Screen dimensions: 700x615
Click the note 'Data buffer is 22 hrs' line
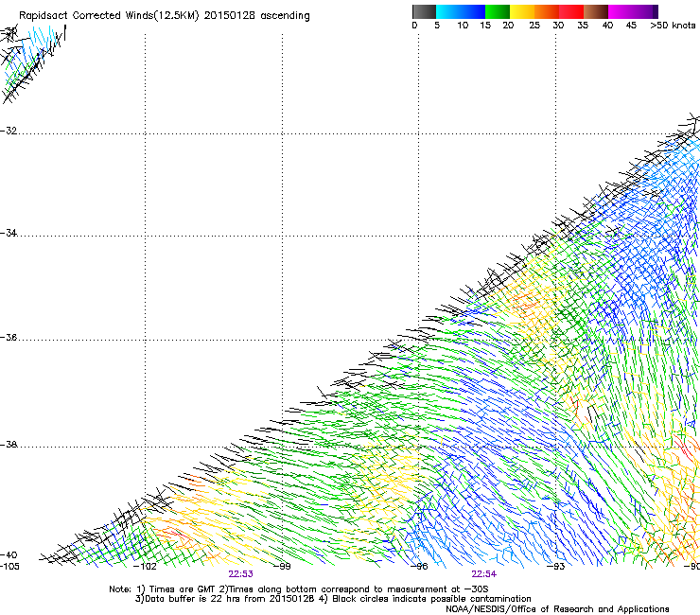(333, 599)
